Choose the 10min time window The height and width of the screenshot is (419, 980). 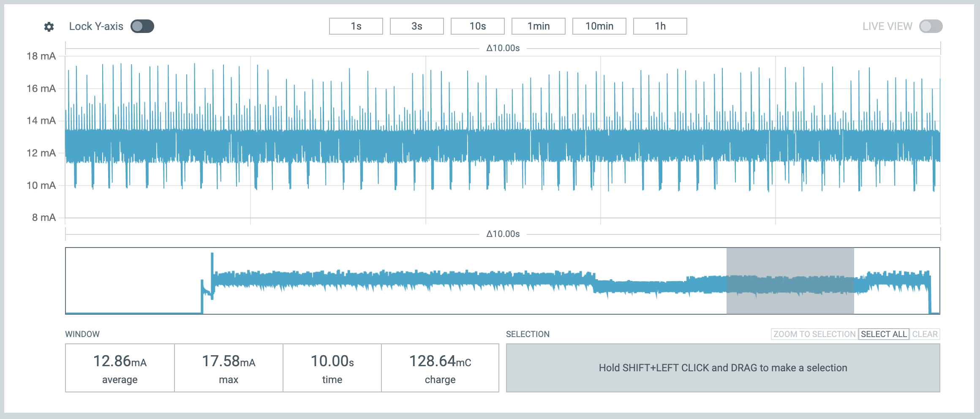click(x=599, y=26)
